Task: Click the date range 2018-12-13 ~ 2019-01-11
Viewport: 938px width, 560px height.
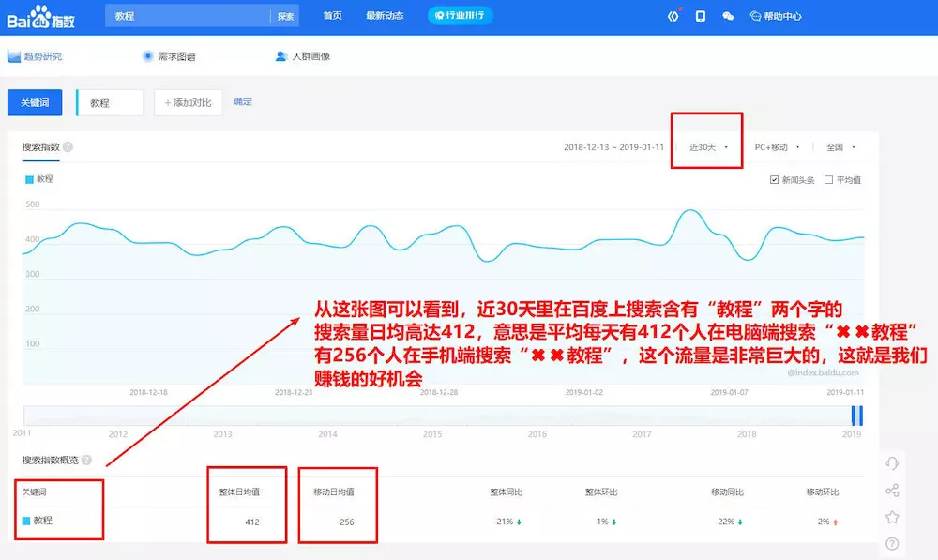Action: pos(613,147)
